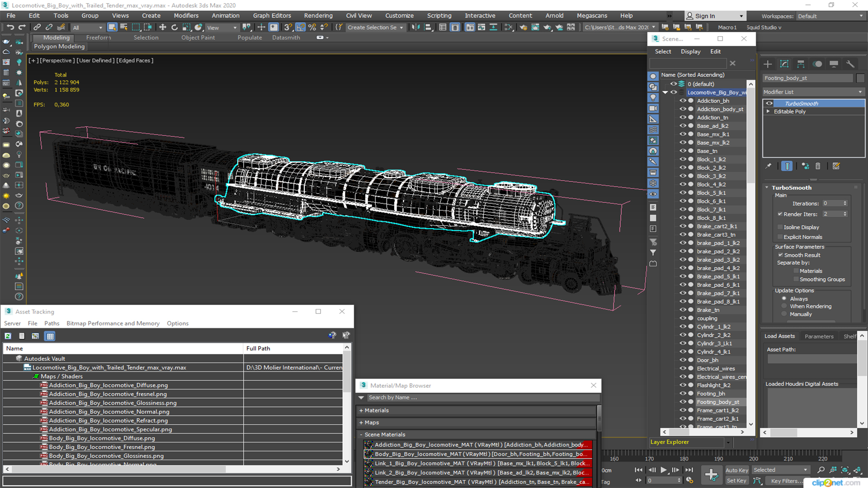Select the When Rendering radio button
Screen dimensions: 868x488
[784, 306]
